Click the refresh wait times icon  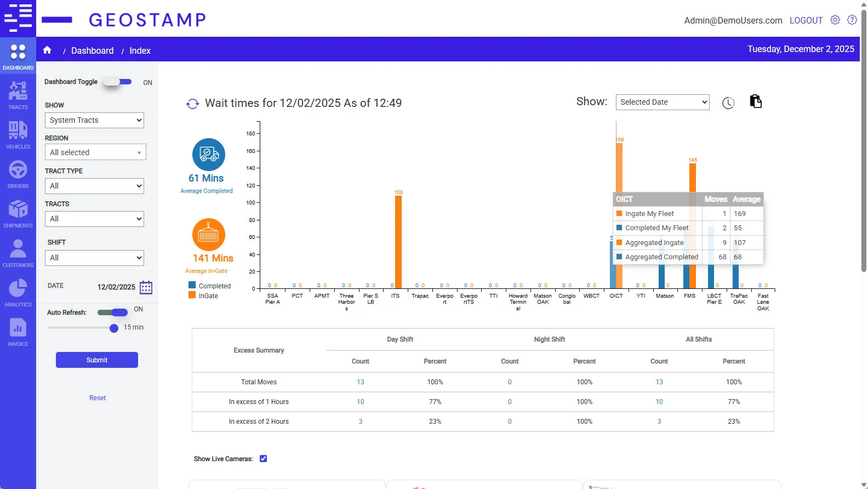click(192, 104)
